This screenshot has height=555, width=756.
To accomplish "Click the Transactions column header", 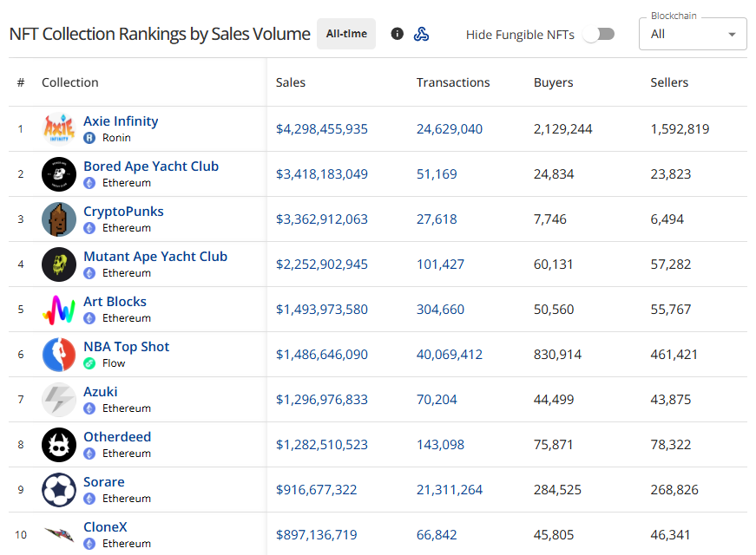I will (453, 82).
